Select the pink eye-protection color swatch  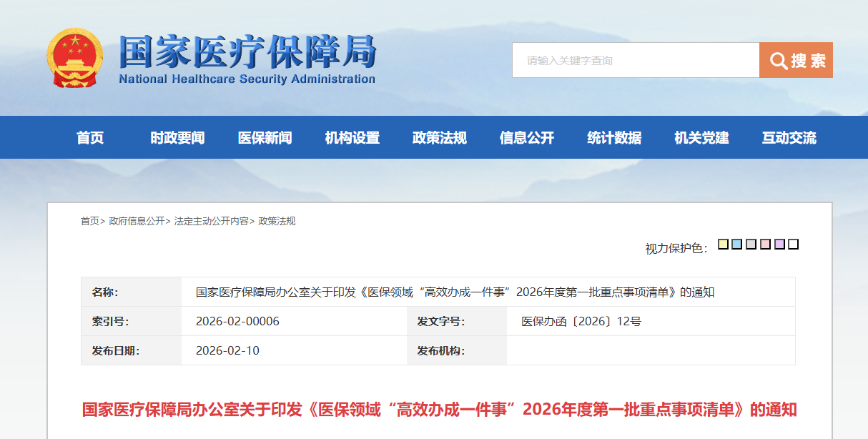tap(766, 244)
